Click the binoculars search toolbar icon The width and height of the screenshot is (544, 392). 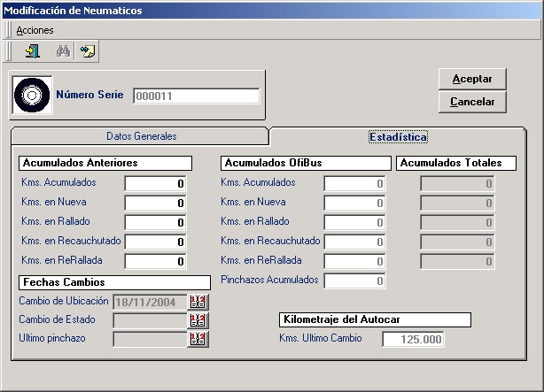(63, 51)
